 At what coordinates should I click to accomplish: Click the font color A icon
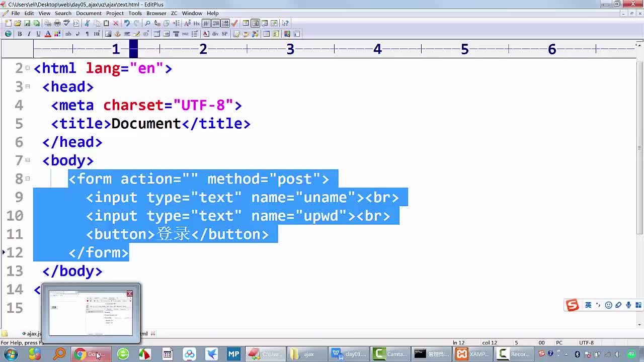tap(48, 34)
